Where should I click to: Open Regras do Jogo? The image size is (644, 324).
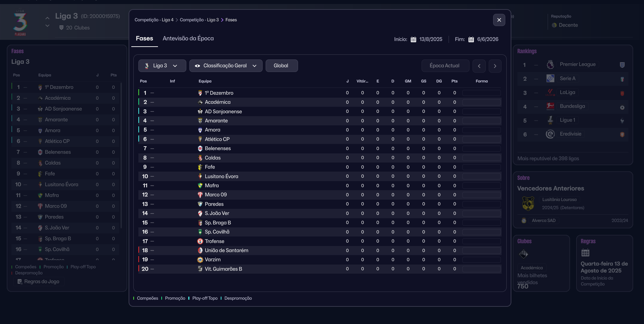38,281
